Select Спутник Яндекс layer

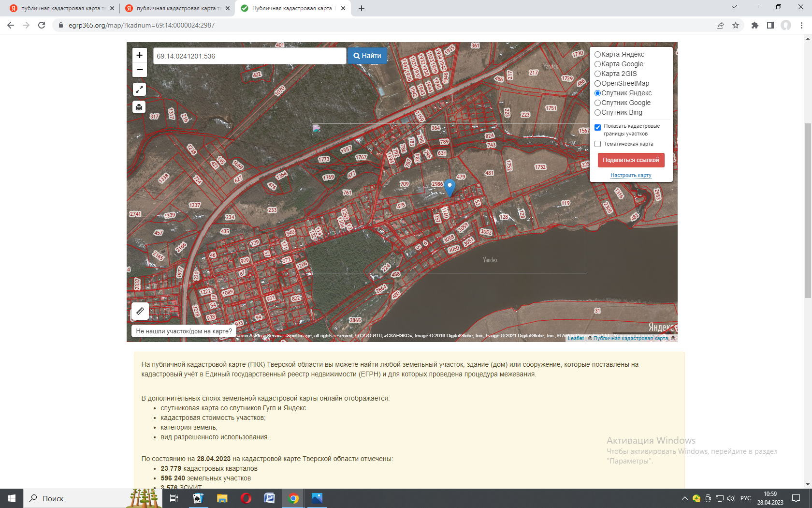pos(597,93)
